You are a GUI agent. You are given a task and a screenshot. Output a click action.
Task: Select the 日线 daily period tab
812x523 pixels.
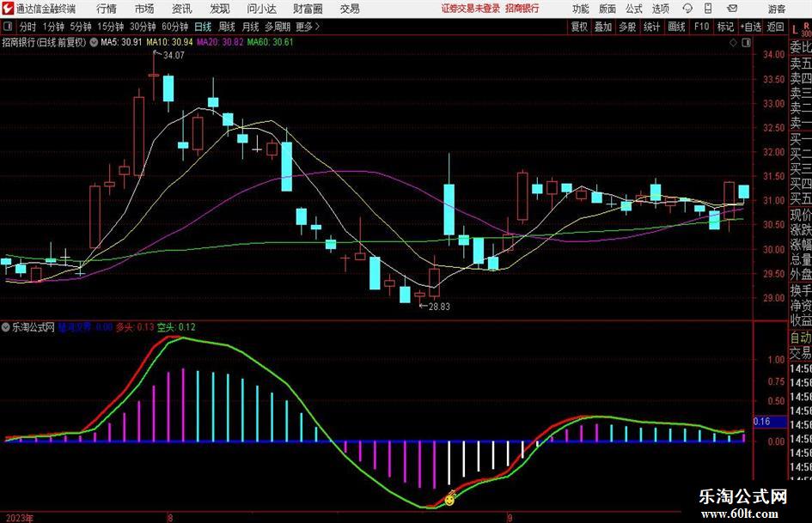(x=203, y=27)
